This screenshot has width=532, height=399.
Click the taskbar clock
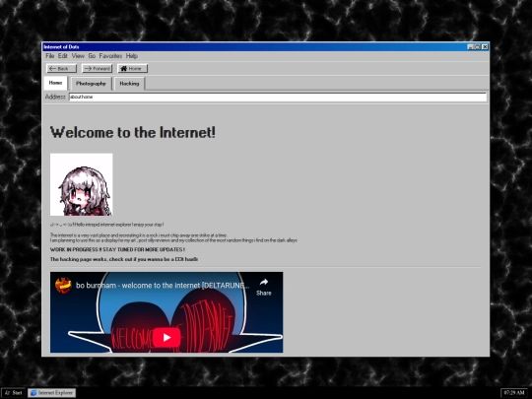[x=514, y=393]
